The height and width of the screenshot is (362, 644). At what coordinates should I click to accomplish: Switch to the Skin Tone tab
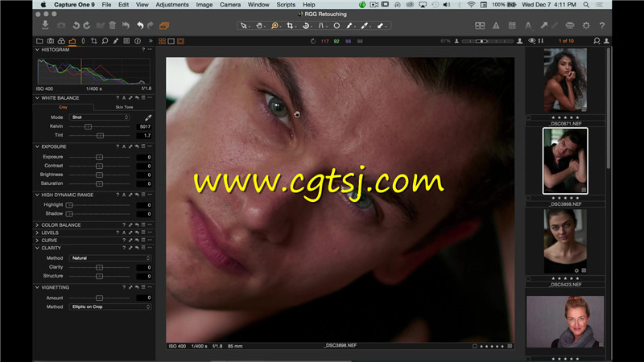124,107
